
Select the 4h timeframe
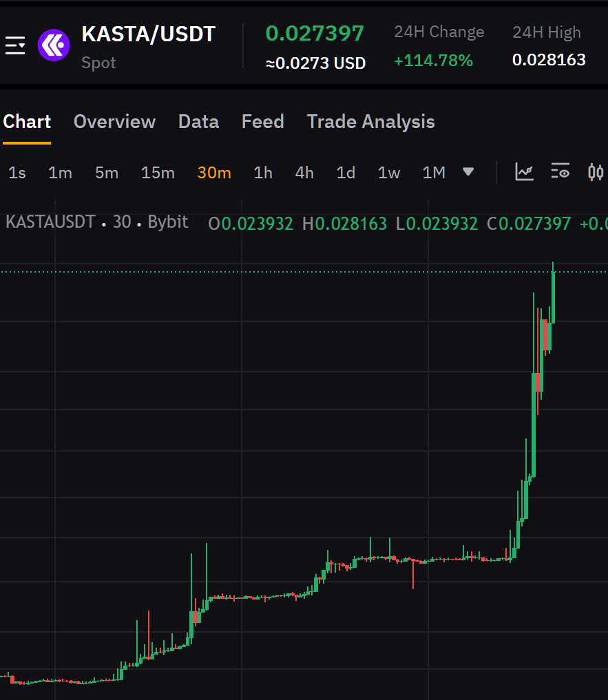coord(304,173)
